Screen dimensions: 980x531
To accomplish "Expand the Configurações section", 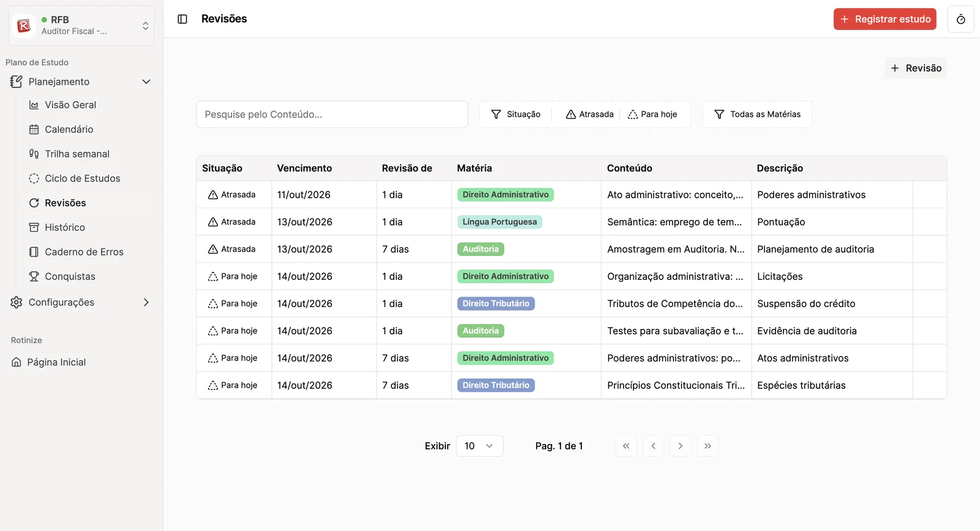I will 81,303.
